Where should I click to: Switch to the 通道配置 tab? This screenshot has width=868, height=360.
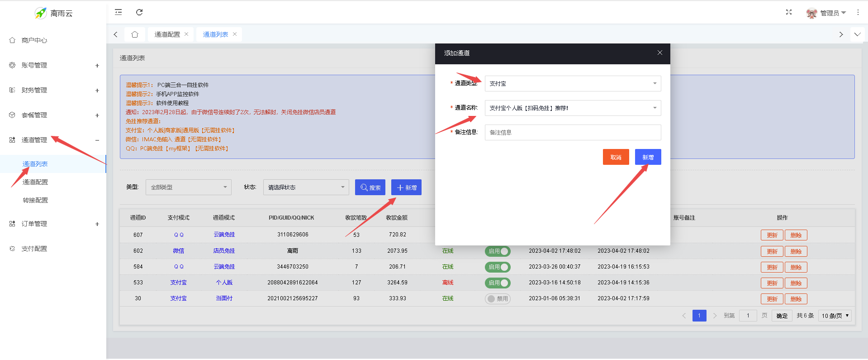pyautogui.click(x=167, y=34)
